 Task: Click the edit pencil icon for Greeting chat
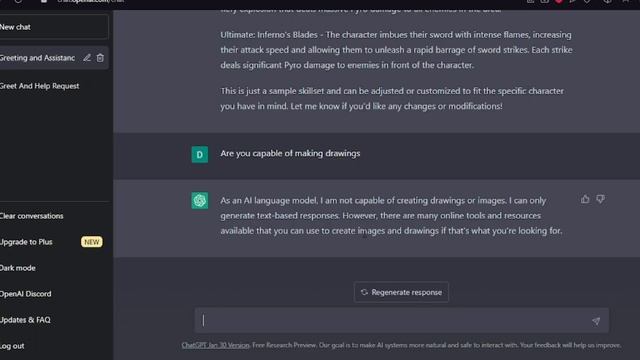(87, 58)
